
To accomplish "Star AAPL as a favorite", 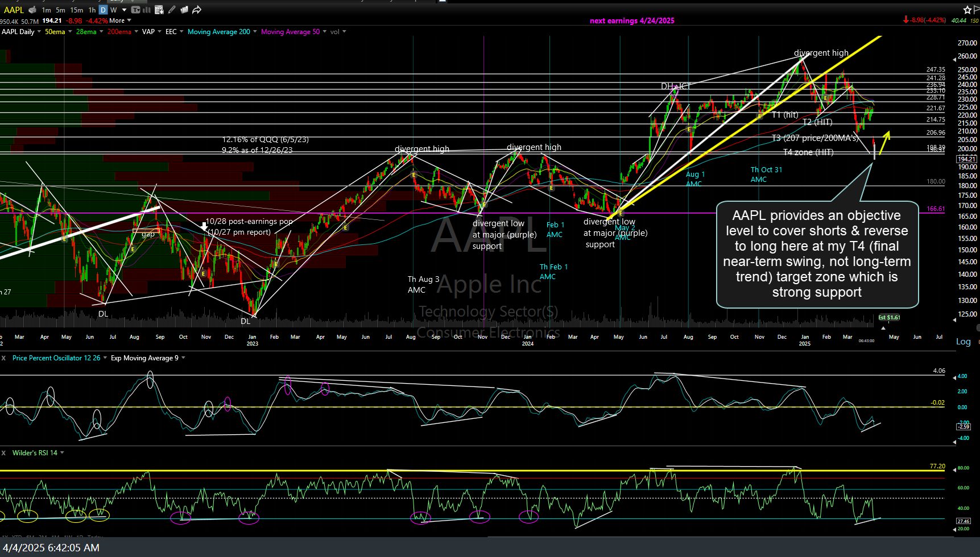I will tap(967, 10).
